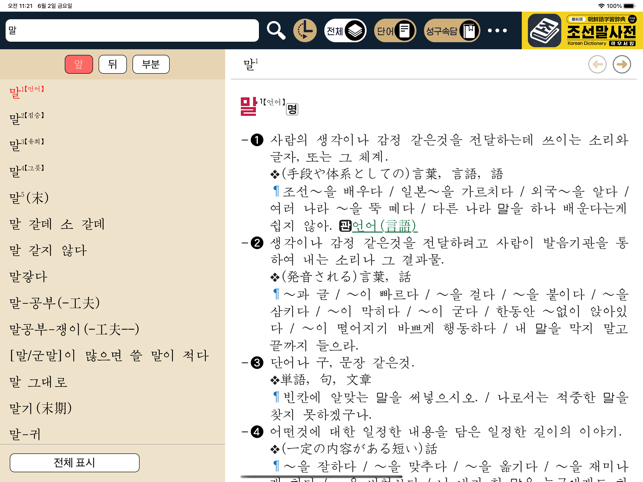The width and height of the screenshot is (643, 482).
Task: Open the three-dot more options menu
Action: (497, 31)
